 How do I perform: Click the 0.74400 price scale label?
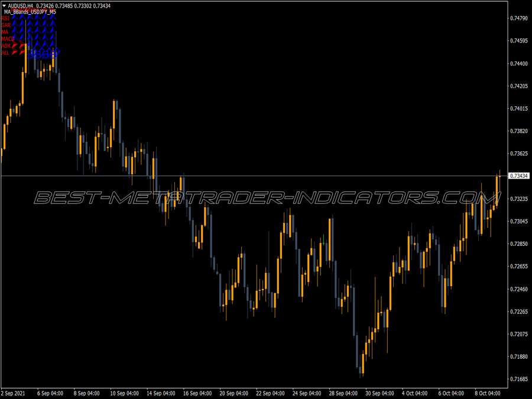[519, 63]
